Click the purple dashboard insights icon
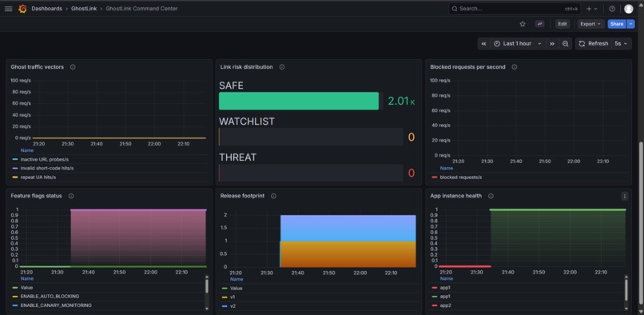Screen dimensions: 644x315 coord(539,24)
